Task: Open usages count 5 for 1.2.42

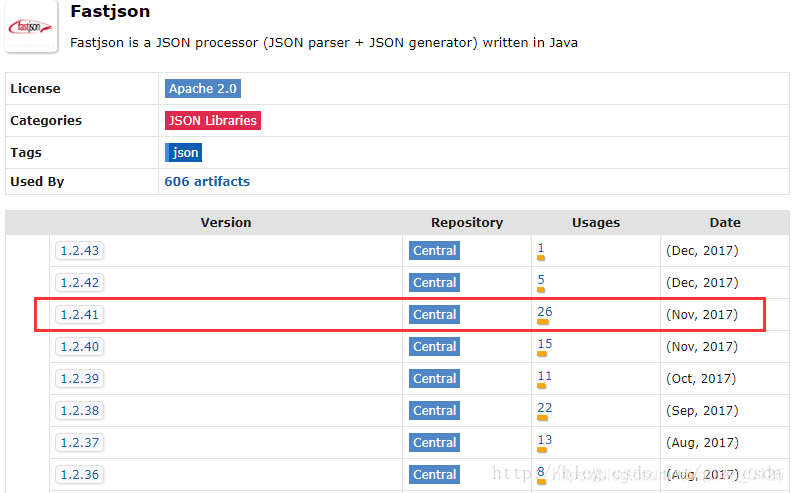Action: 541,280
